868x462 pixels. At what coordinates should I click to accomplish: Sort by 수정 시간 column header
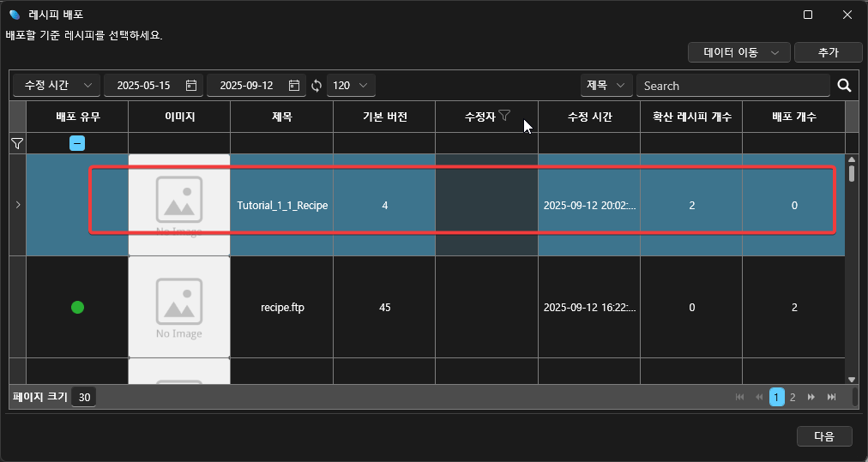click(x=589, y=117)
